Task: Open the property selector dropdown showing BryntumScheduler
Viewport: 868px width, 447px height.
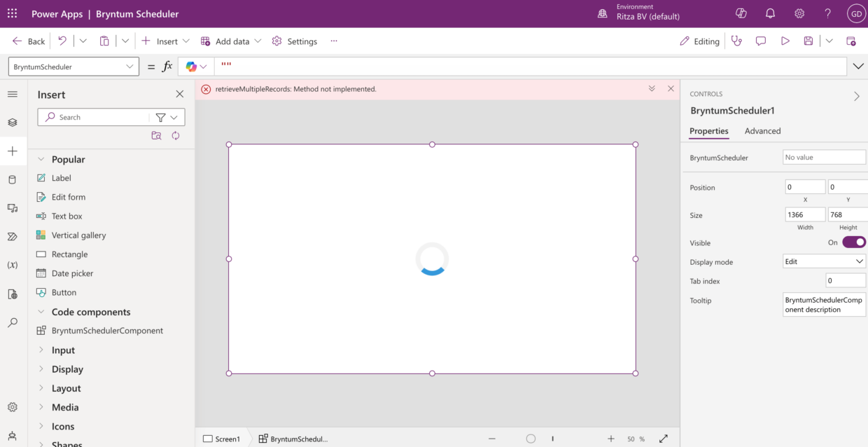Action: tap(73, 67)
